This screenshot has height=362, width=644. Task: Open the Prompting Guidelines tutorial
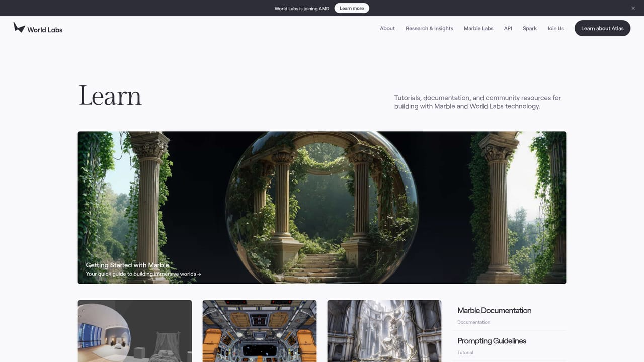tap(492, 341)
